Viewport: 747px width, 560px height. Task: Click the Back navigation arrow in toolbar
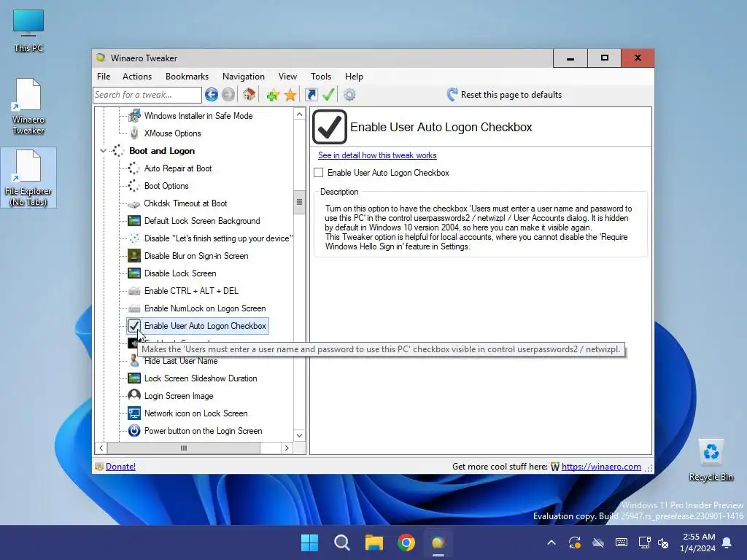point(212,95)
